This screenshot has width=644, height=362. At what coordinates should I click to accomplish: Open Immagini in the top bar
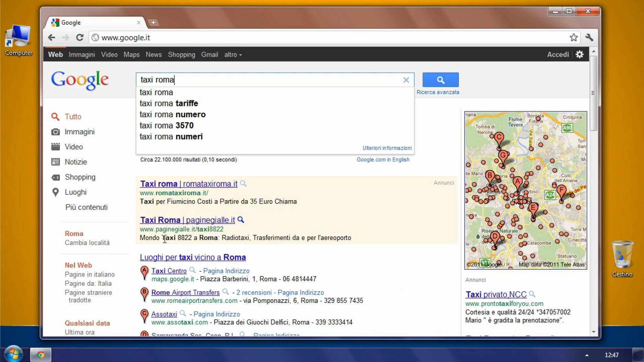(82, 55)
